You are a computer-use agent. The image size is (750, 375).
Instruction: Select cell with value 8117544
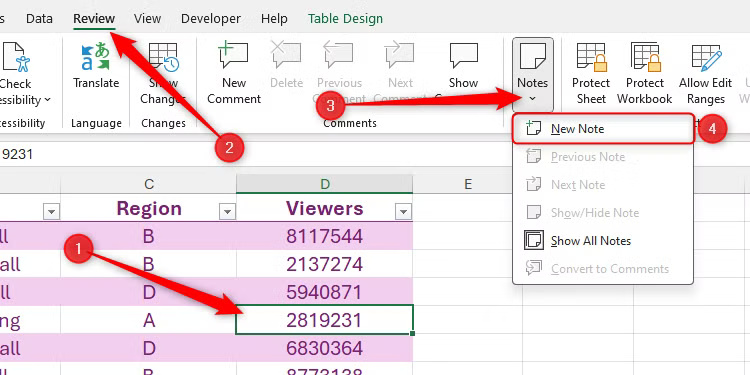coord(325,236)
